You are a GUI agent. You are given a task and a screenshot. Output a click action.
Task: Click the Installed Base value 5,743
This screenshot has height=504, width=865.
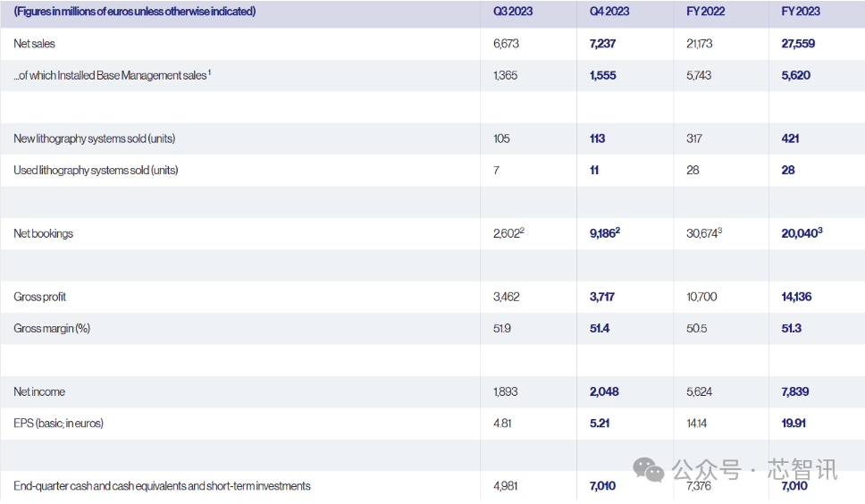point(699,76)
